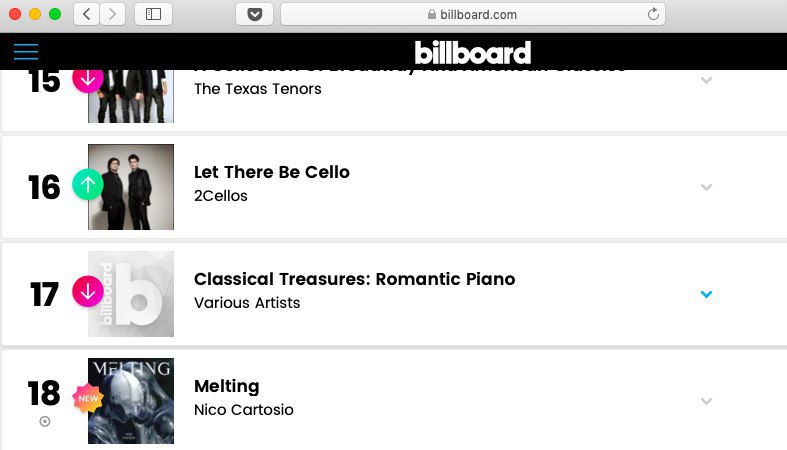The image size is (787, 450).
Task: Go forward with Safari forward arrow
Action: click(x=112, y=14)
